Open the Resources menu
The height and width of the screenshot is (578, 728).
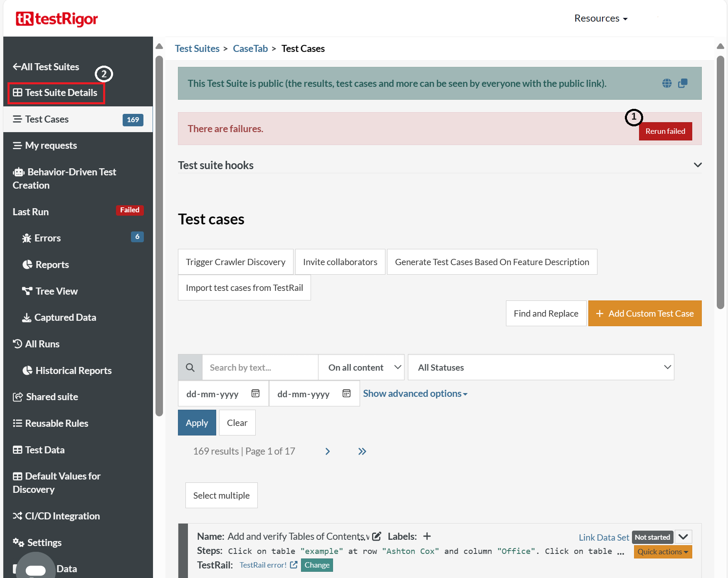point(601,18)
